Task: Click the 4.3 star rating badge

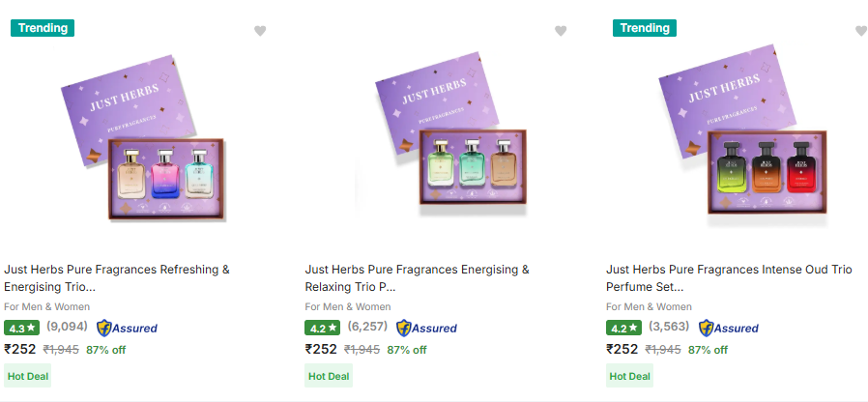Action: pos(21,328)
